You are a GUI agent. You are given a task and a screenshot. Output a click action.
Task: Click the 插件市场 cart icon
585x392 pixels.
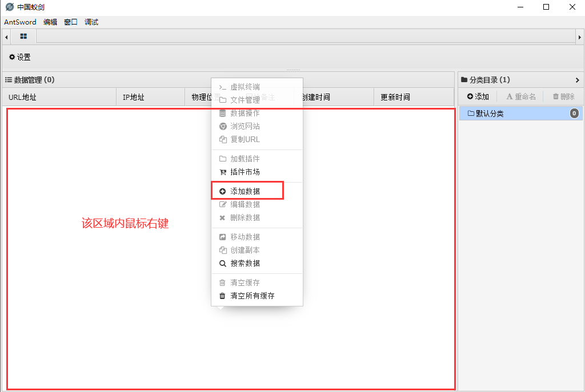click(x=223, y=172)
